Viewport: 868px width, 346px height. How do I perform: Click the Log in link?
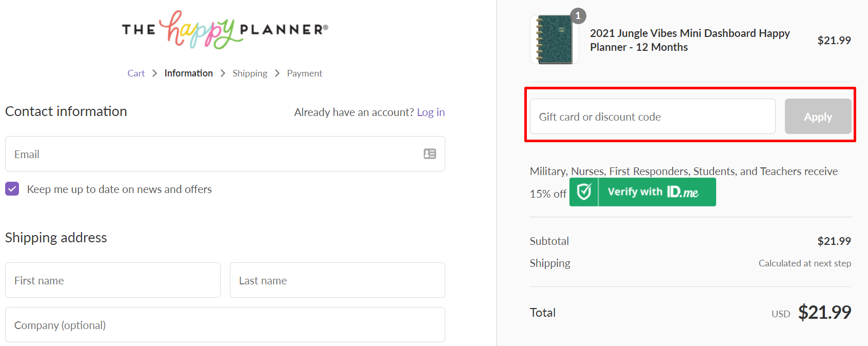coord(431,112)
